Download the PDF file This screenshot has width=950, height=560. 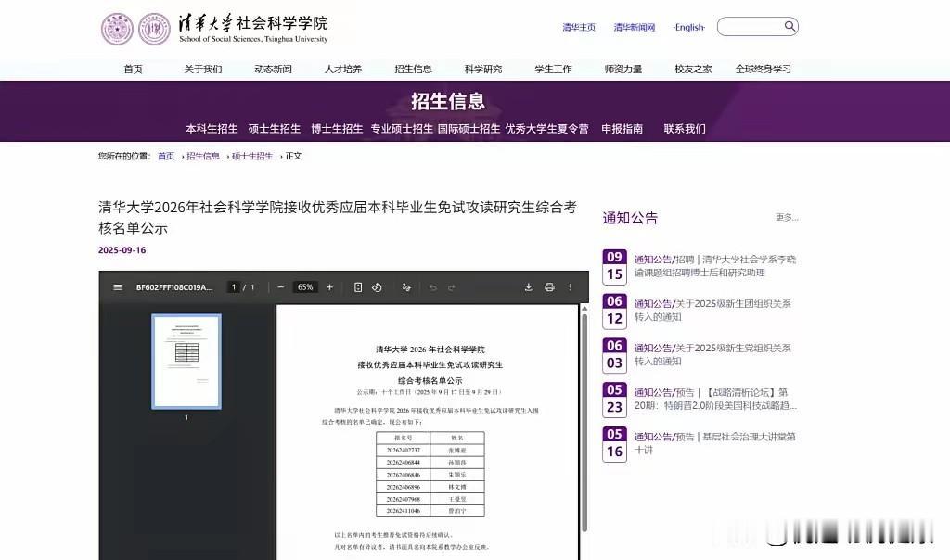pos(528,287)
